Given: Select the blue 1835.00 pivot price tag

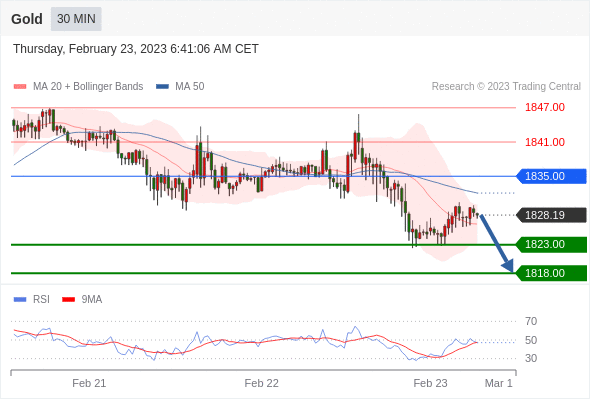Looking at the screenshot, I should tap(551, 176).
